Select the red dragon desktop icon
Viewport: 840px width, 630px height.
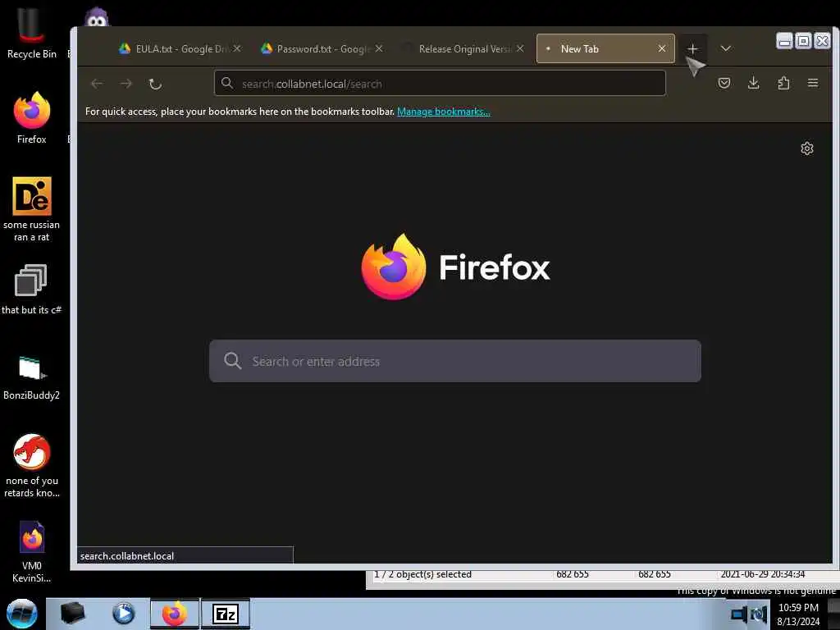pos(32,465)
